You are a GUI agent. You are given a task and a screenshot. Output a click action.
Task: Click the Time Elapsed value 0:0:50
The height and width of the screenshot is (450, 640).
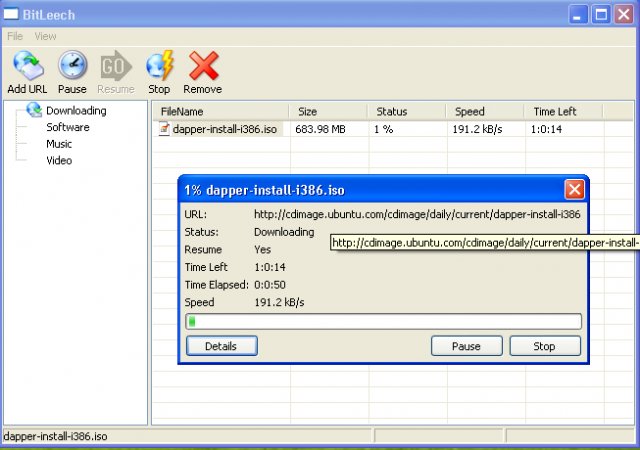click(x=270, y=285)
